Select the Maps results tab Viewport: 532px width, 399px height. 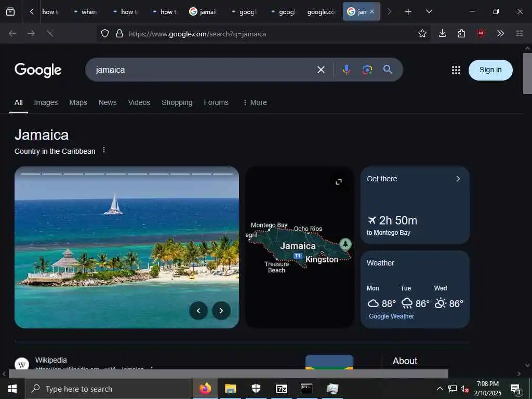point(78,102)
